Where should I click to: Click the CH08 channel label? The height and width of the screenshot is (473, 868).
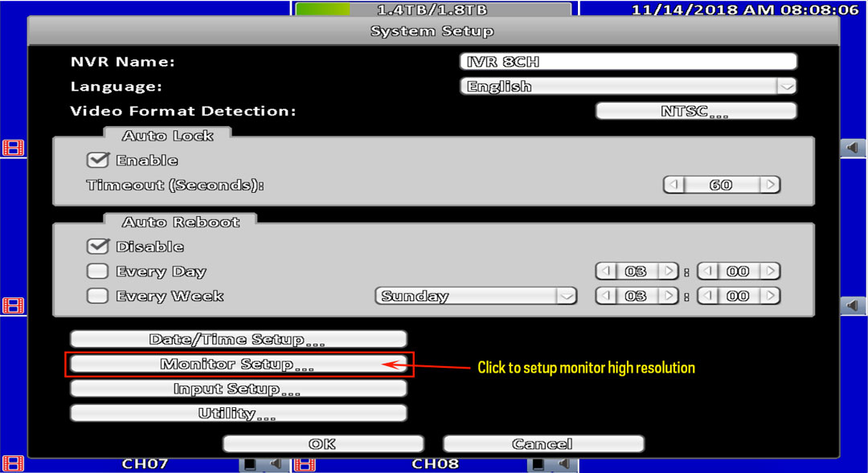pyautogui.click(x=435, y=463)
